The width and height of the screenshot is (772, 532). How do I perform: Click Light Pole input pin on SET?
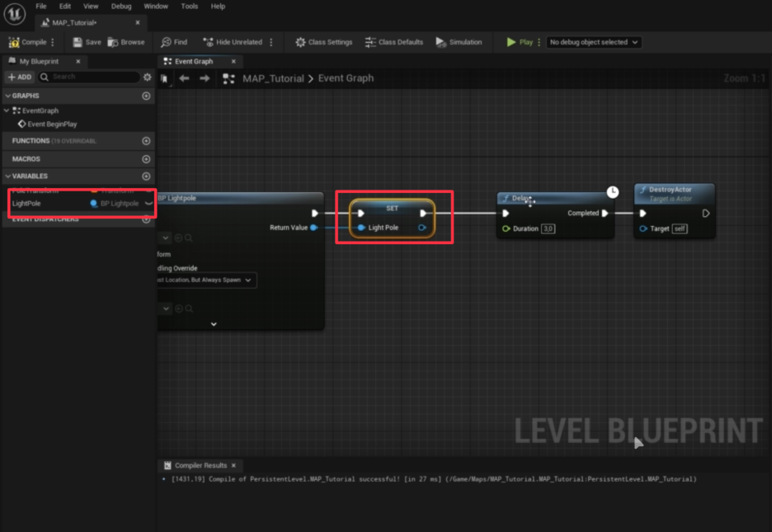(361, 228)
